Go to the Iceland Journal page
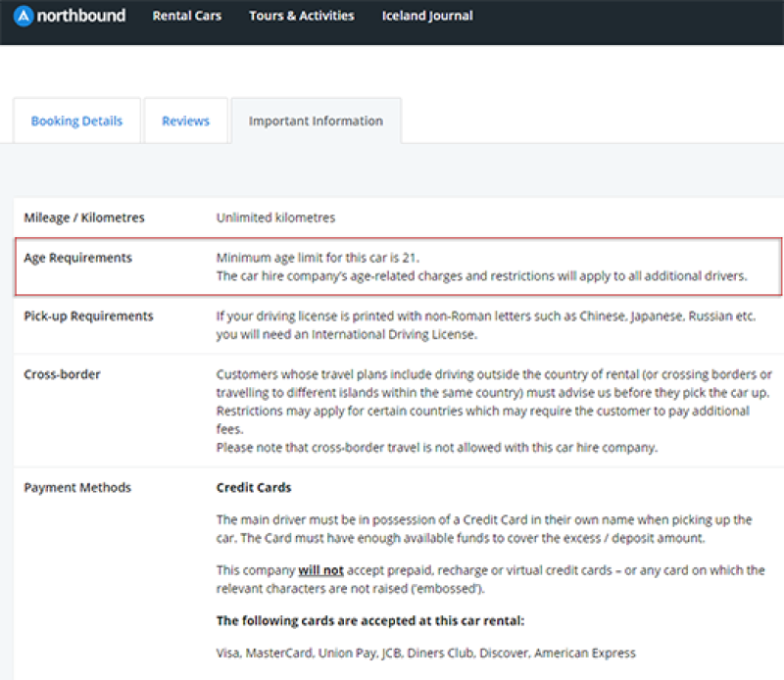Viewport: 784px width, 680px height. pos(427,16)
